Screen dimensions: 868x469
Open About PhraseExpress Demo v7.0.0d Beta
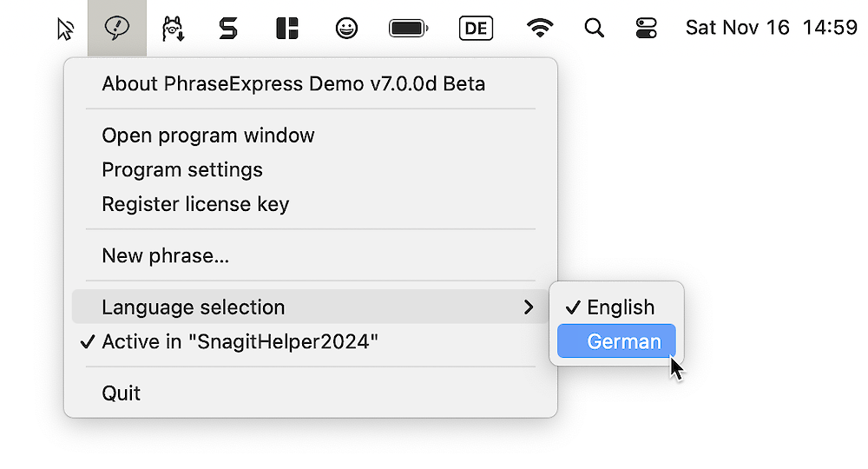click(x=293, y=84)
